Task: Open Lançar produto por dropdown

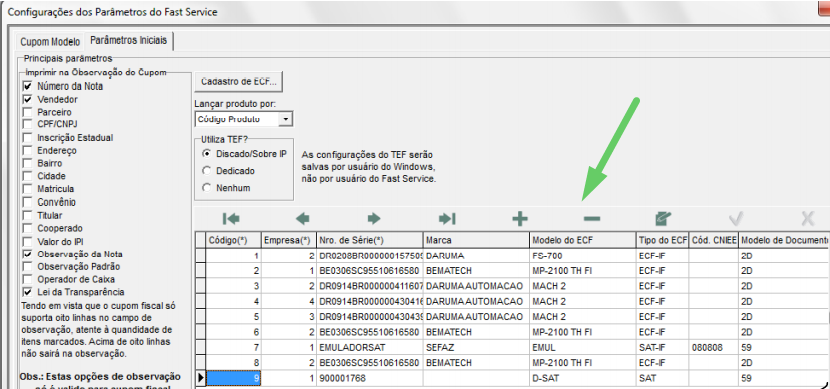Action: tap(286, 119)
